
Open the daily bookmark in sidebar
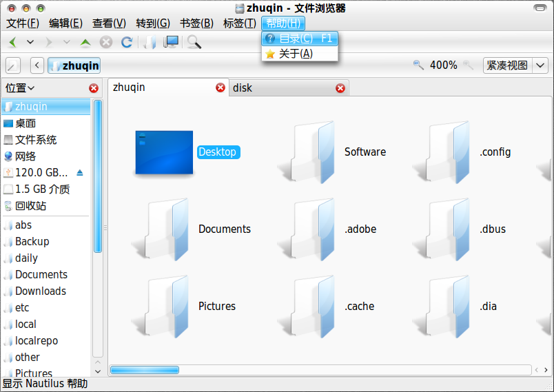point(46,258)
